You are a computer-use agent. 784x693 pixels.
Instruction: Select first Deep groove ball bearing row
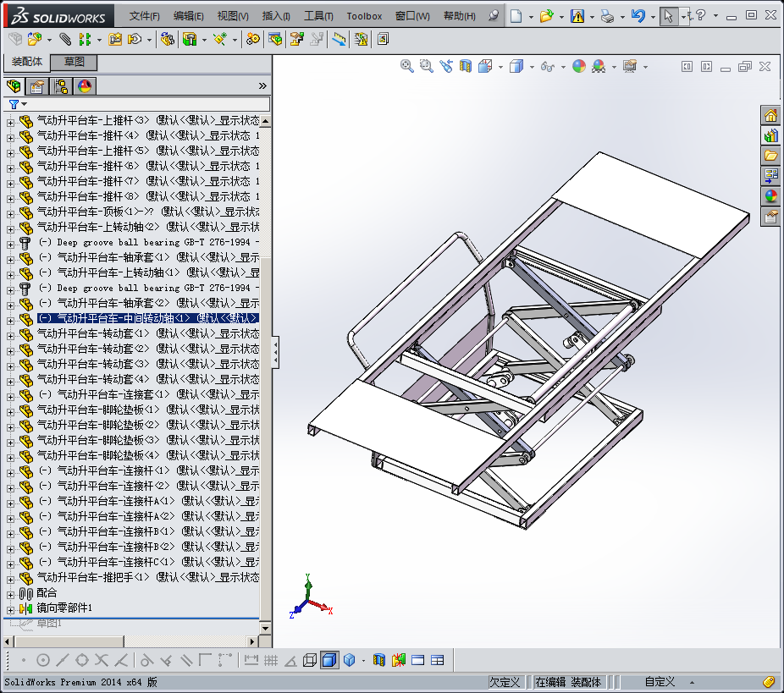[x=149, y=242]
